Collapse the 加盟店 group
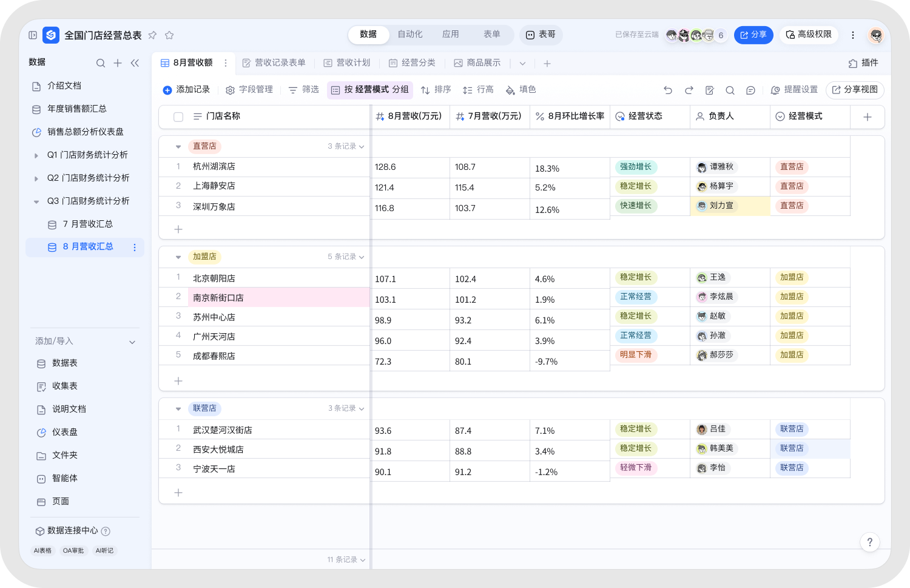The width and height of the screenshot is (910, 588). 178,257
